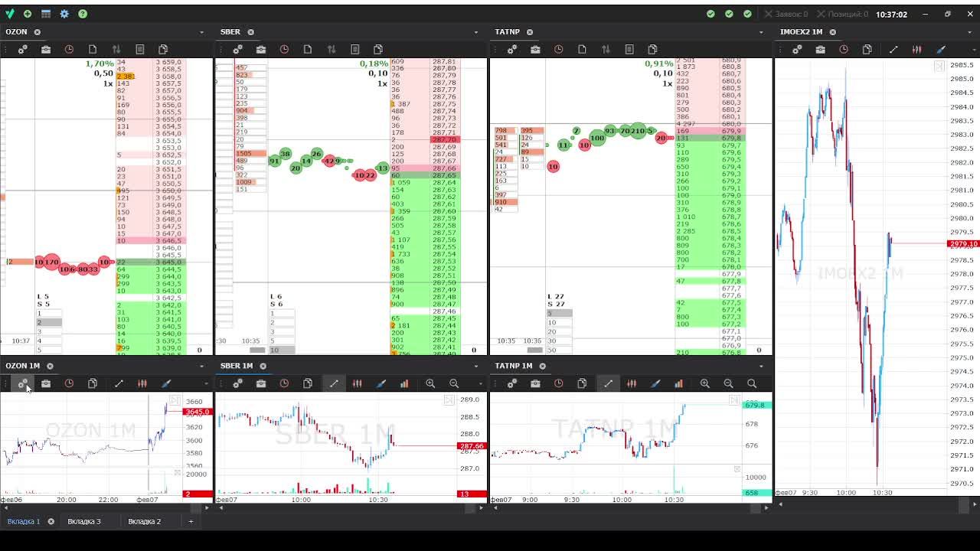
Task: Switch to the Вкладка 2 workspace tab
Action: click(x=144, y=521)
